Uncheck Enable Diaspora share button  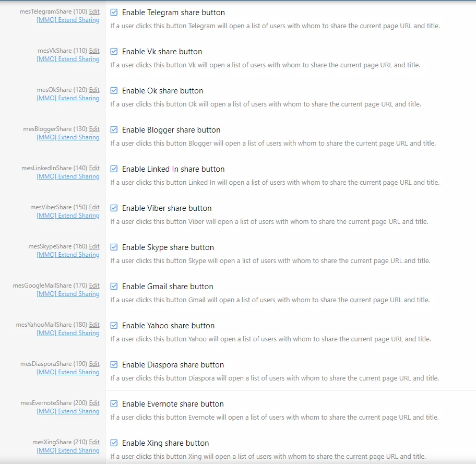click(114, 365)
